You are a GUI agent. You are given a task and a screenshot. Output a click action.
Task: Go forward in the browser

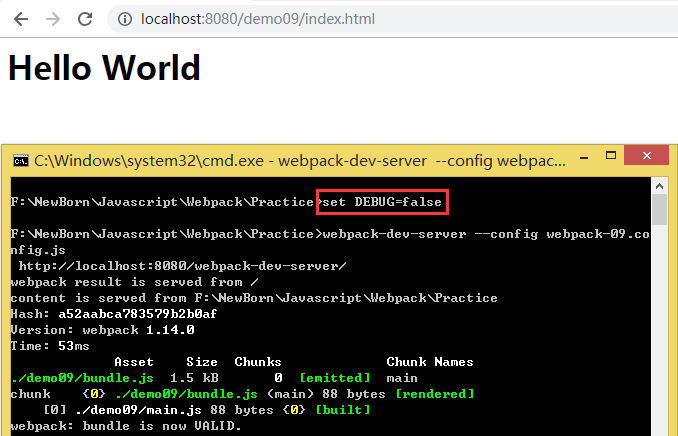[x=53, y=19]
